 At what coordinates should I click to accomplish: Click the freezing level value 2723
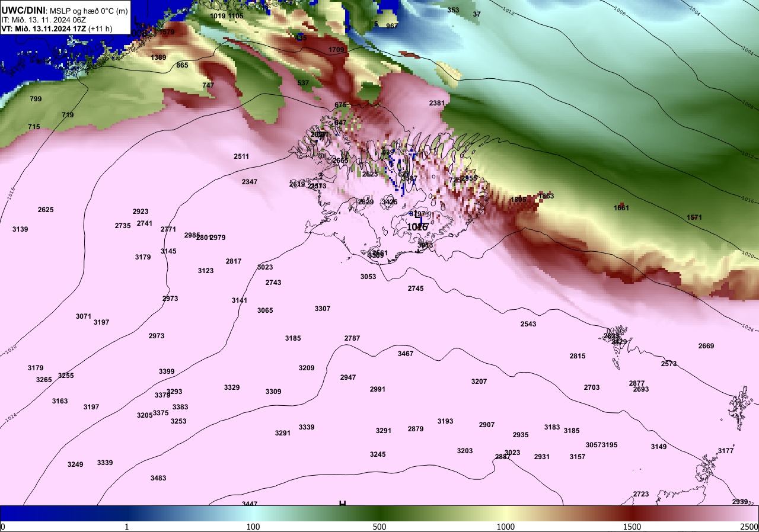[x=641, y=494]
